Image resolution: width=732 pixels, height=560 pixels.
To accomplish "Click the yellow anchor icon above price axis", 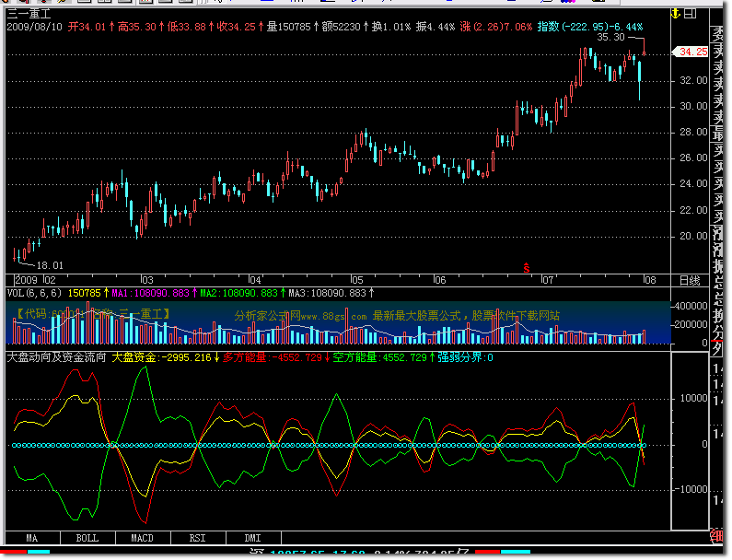I will 675,14.
